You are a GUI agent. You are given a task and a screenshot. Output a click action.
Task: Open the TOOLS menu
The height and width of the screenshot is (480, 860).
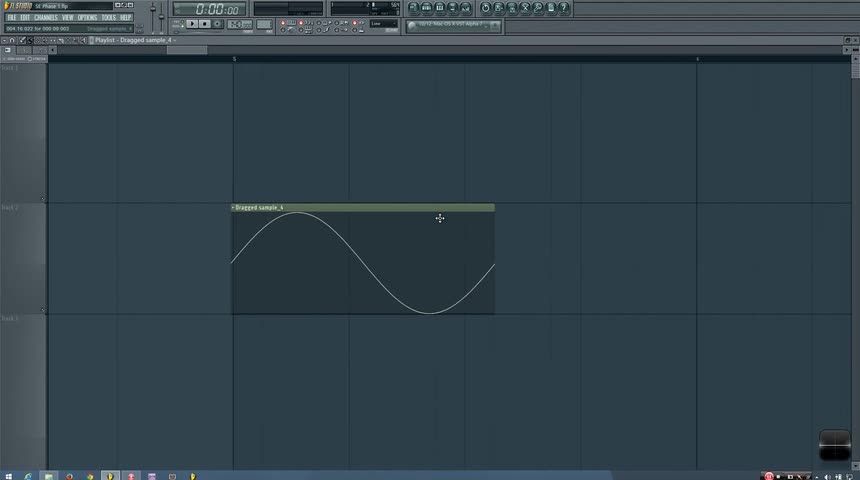coord(109,18)
